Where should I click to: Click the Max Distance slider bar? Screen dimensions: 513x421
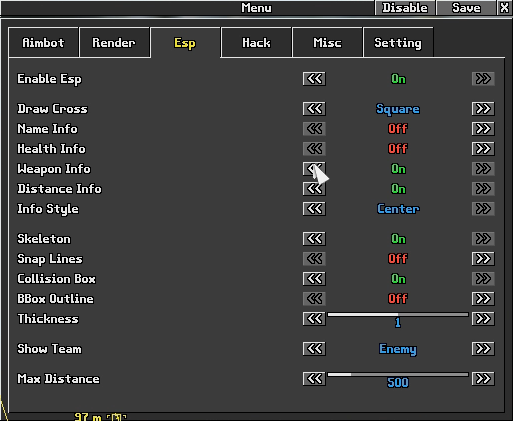pyautogui.click(x=398, y=374)
